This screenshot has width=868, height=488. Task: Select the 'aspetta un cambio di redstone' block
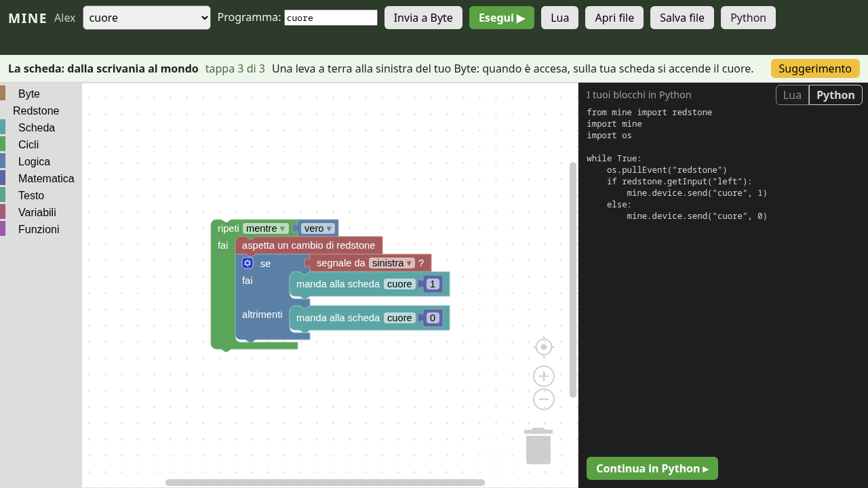coord(309,245)
